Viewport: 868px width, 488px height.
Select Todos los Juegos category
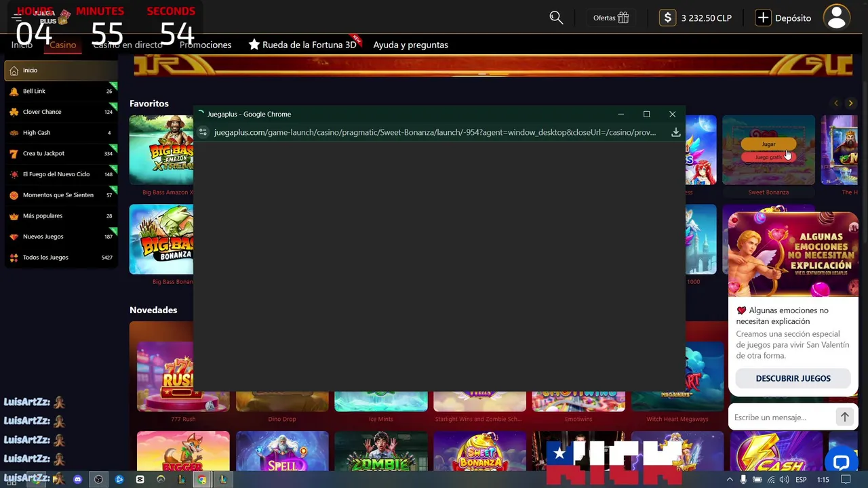(x=60, y=258)
